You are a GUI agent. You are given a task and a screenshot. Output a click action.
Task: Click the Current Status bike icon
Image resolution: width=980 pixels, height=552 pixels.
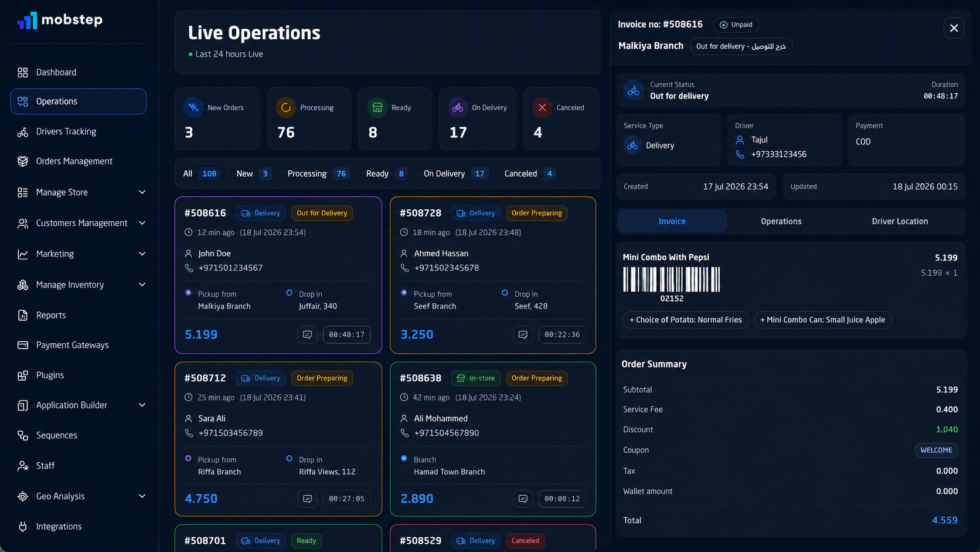(634, 90)
